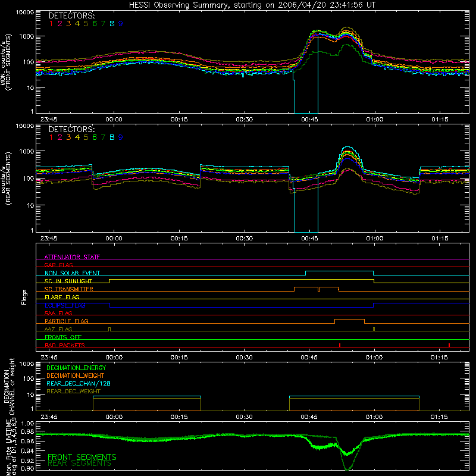Click the BAD_PACKETS red tick near 00:52
476x476 pixels.
click(340, 345)
